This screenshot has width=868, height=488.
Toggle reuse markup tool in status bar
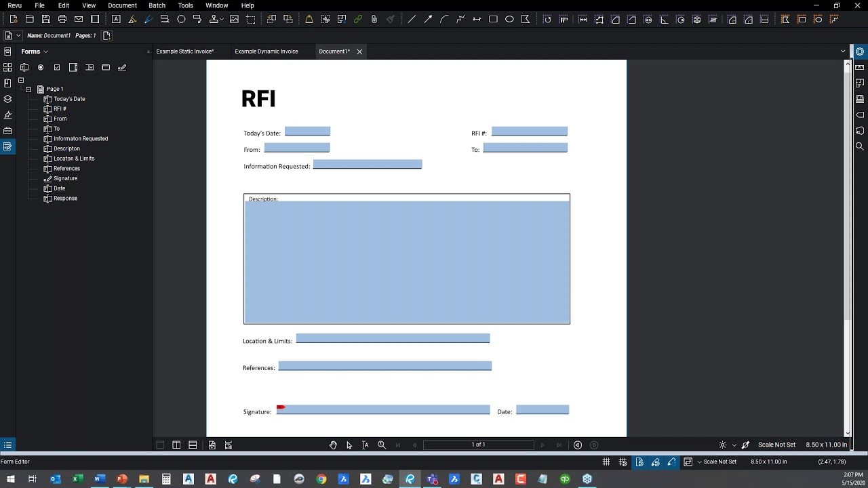click(x=671, y=462)
